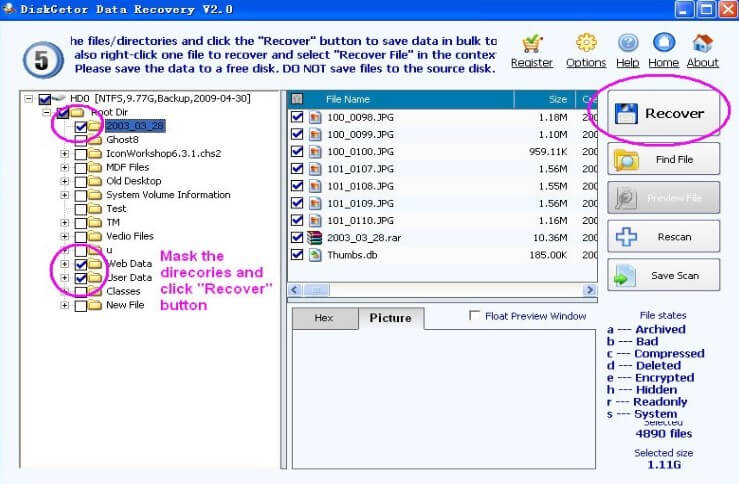Sort by Size column header

(x=545, y=99)
